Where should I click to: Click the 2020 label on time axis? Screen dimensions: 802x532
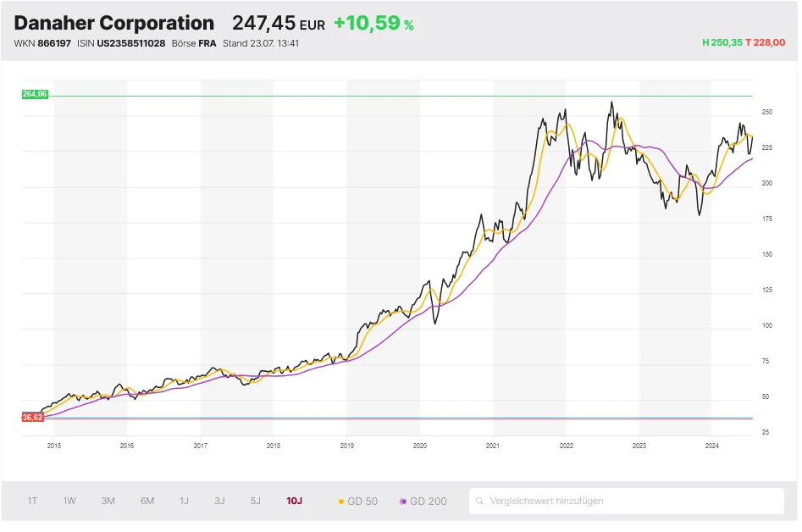[x=419, y=445]
